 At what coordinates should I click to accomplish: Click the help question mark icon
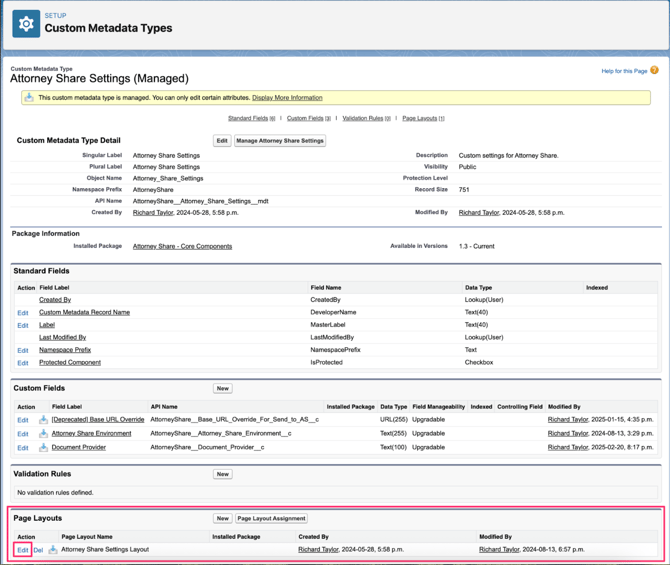[x=654, y=71]
